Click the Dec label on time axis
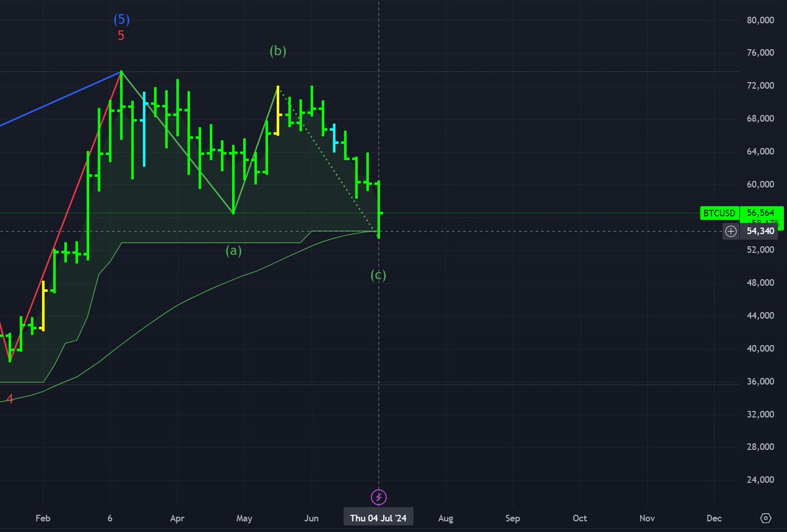This screenshot has height=532, width=787. [715, 518]
